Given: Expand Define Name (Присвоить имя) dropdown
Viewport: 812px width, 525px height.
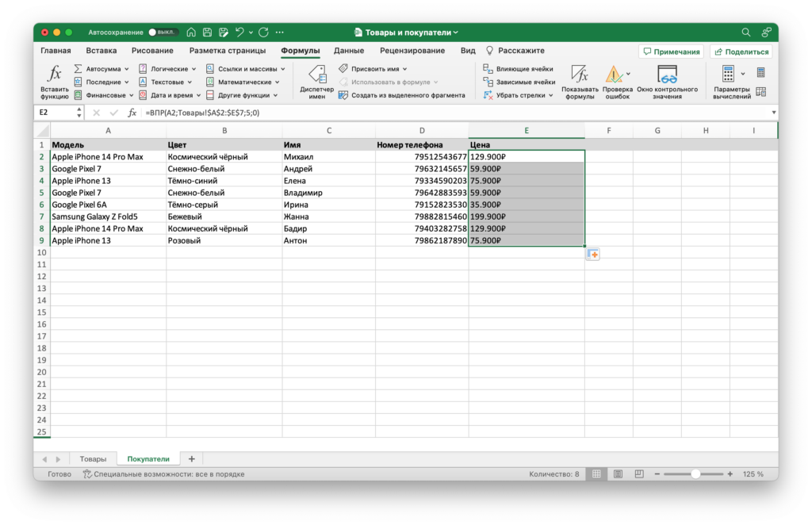Looking at the screenshot, I should 405,69.
